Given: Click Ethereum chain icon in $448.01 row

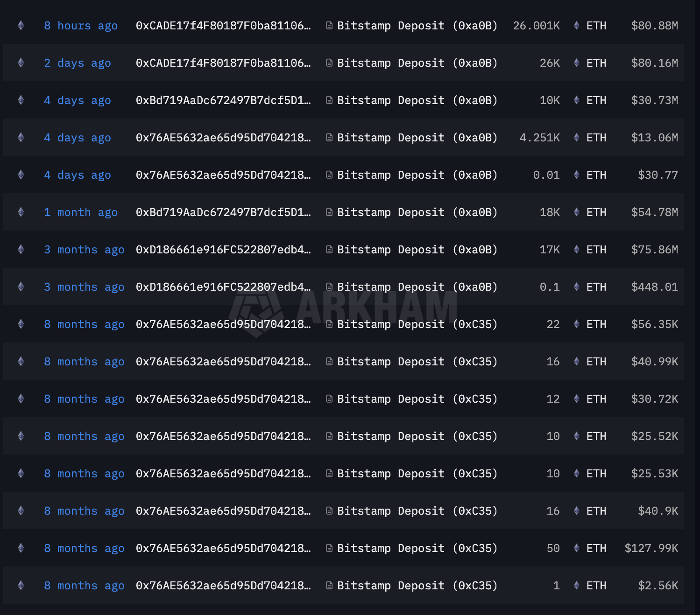Looking at the screenshot, I should [21, 287].
